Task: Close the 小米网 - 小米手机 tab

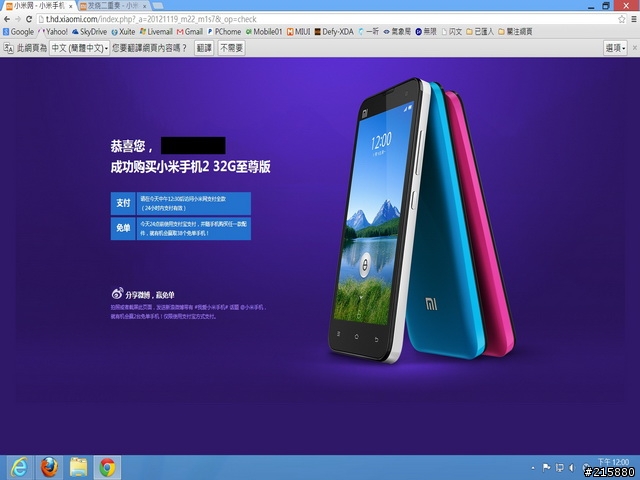Action: coord(71,7)
